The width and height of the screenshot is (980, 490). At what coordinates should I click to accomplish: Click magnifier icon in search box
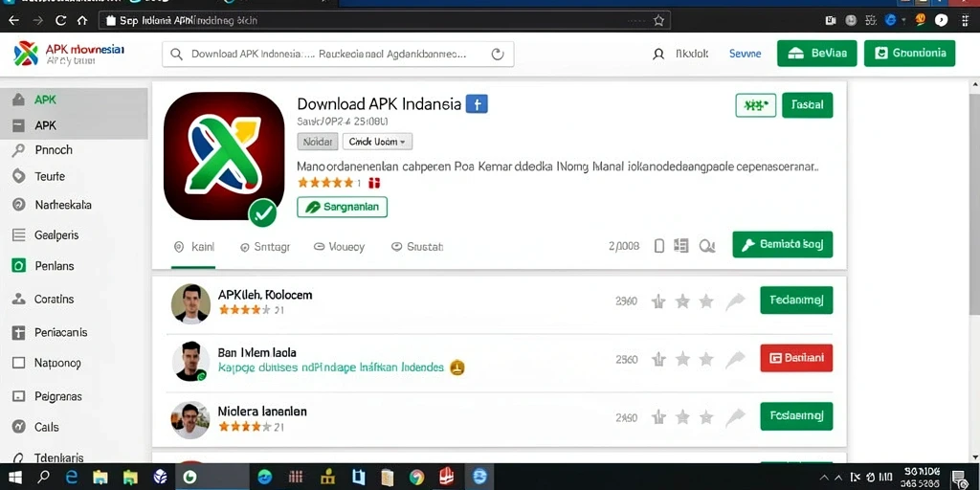click(x=177, y=55)
